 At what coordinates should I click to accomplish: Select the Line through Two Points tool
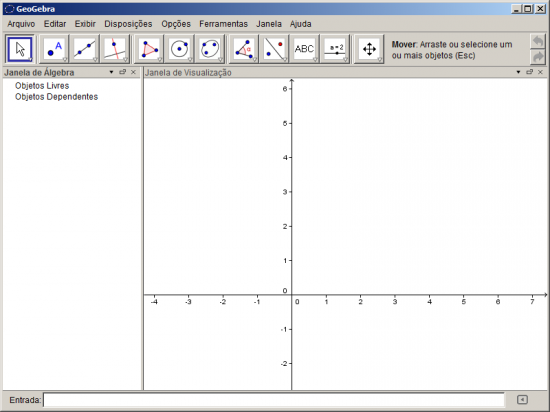pyautogui.click(x=85, y=49)
